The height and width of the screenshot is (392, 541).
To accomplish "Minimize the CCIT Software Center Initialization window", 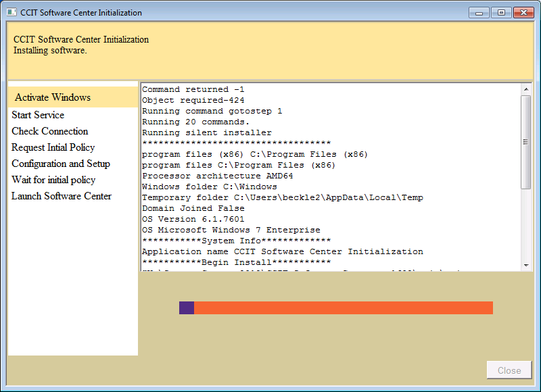I will [x=479, y=13].
